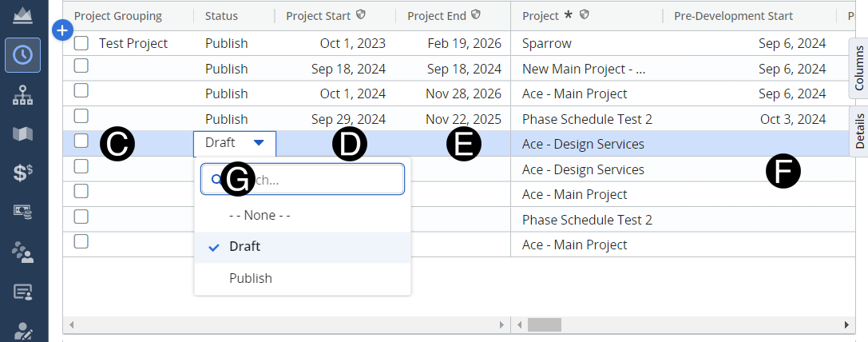Sort by the Project End column header
The width and height of the screenshot is (868, 342).
pyautogui.click(x=436, y=16)
